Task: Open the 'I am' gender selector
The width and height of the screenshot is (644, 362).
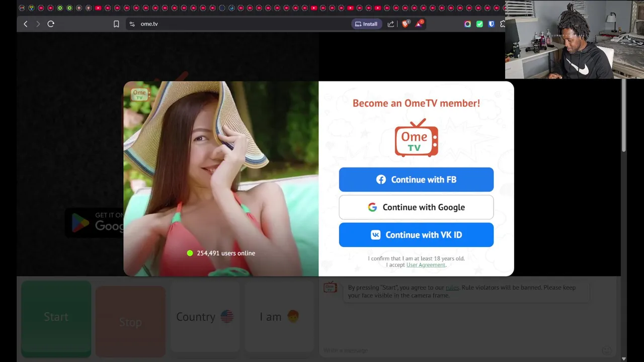Action: pos(279,317)
